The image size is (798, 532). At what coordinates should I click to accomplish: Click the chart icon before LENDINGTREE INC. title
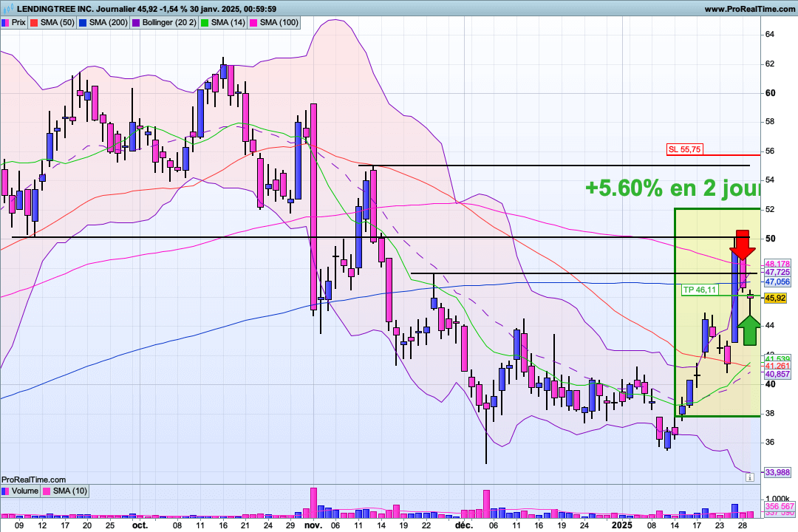coord(8,9)
